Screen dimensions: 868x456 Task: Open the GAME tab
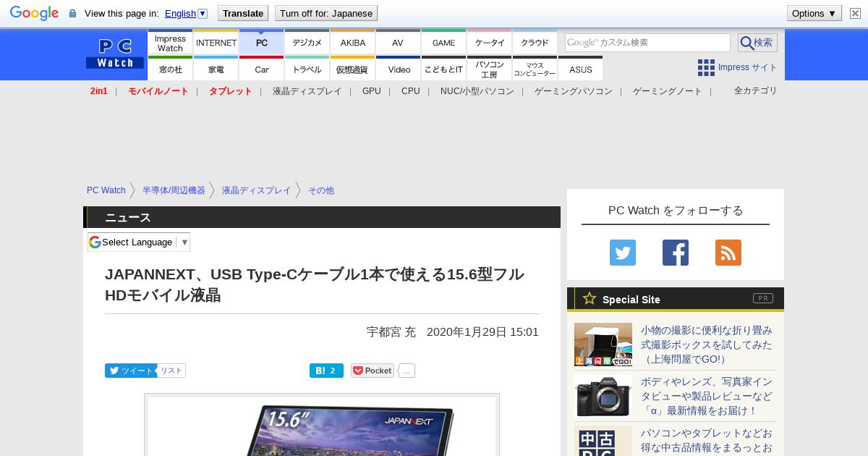443,42
